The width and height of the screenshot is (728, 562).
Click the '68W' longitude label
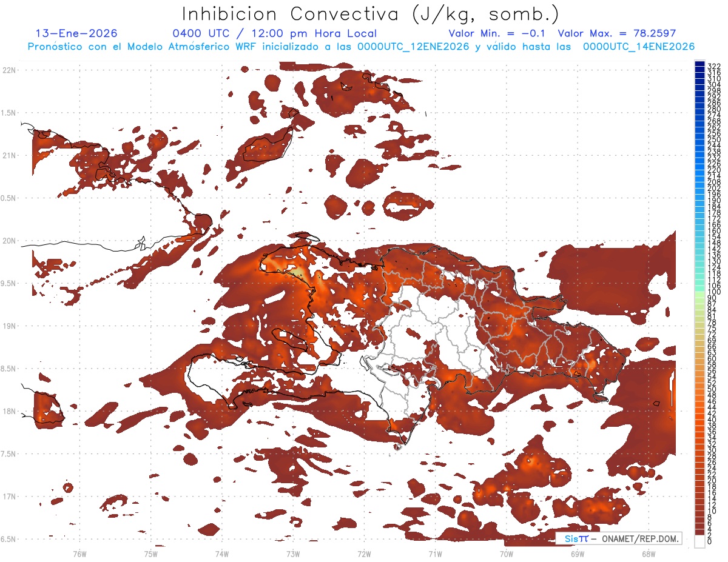(649, 554)
